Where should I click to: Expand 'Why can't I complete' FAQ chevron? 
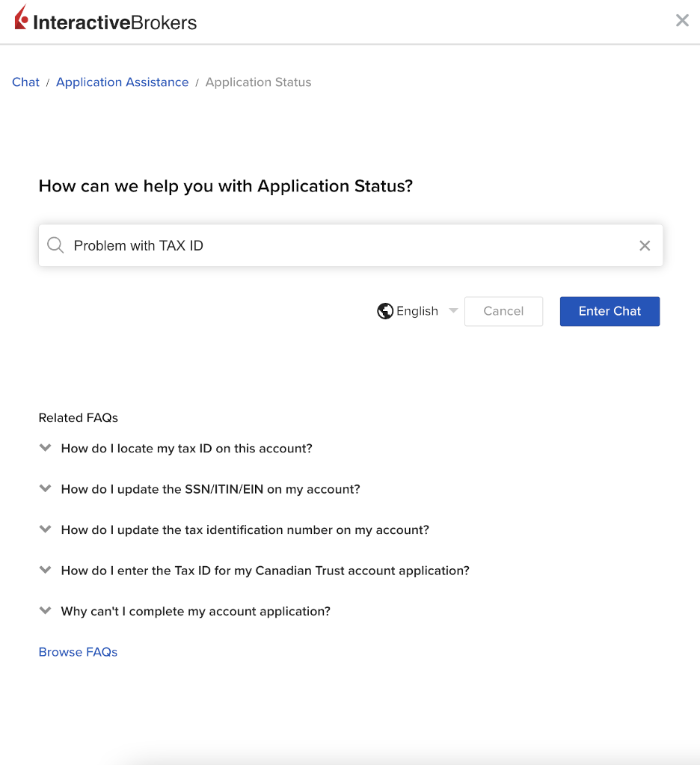[46, 611]
